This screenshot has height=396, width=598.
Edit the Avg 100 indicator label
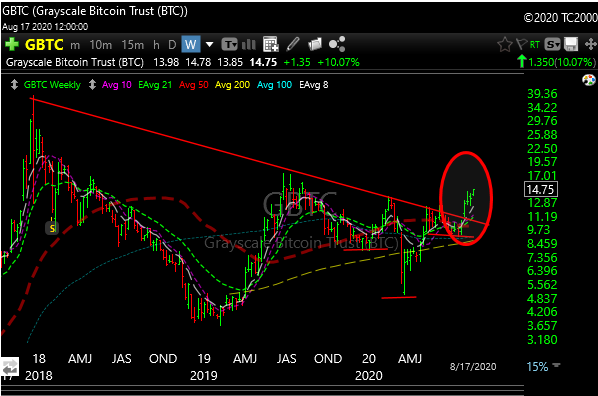[x=274, y=85]
